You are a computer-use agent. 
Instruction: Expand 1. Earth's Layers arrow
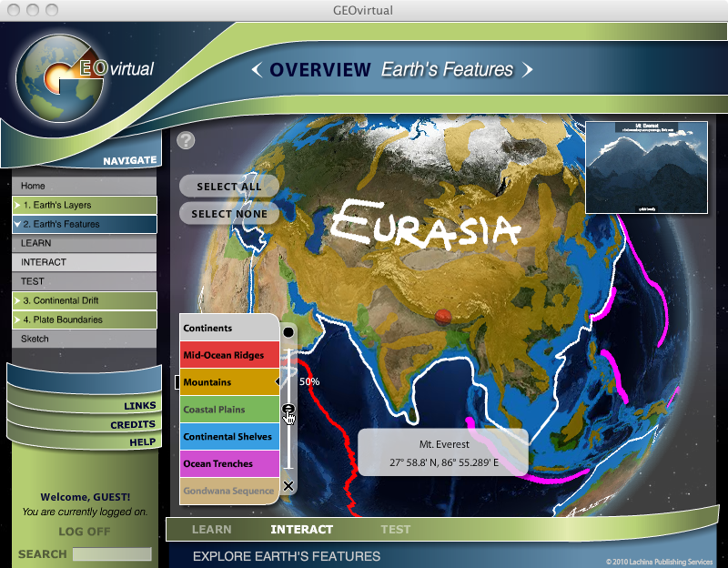click(x=17, y=205)
